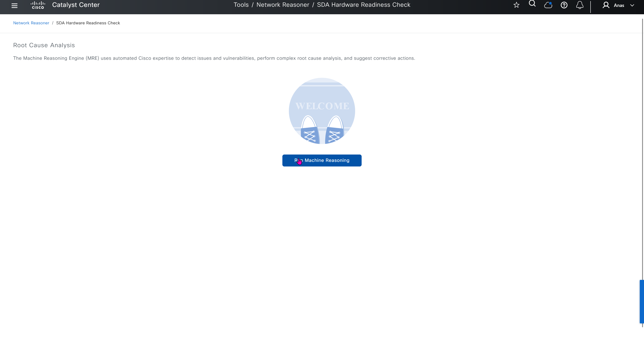The height and width of the screenshot is (347, 644).
Task: Click the blue side tab on right edge
Action: point(641,302)
